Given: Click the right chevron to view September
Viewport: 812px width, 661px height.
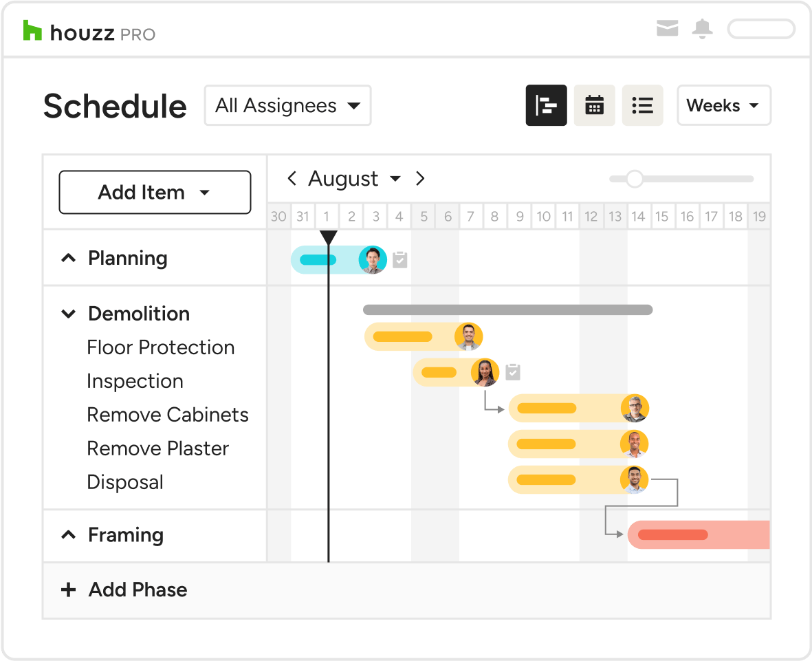Looking at the screenshot, I should tap(420, 178).
